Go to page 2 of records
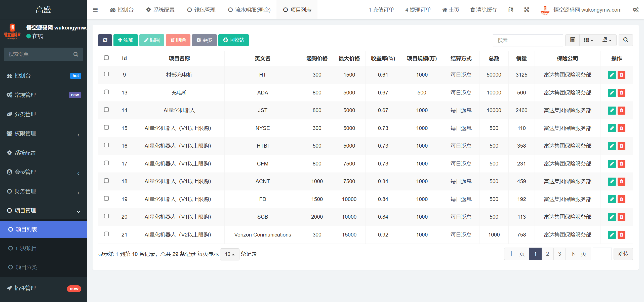 (x=547, y=254)
